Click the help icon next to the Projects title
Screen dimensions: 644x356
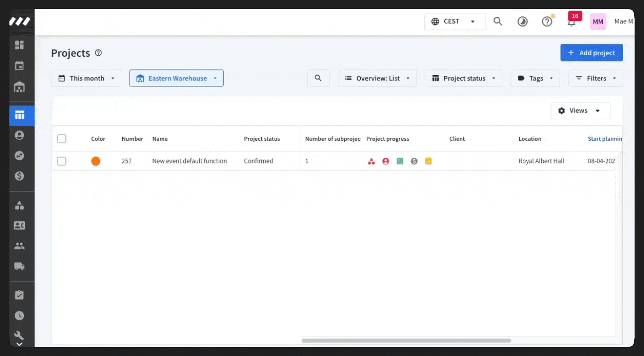(x=98, y=53)
